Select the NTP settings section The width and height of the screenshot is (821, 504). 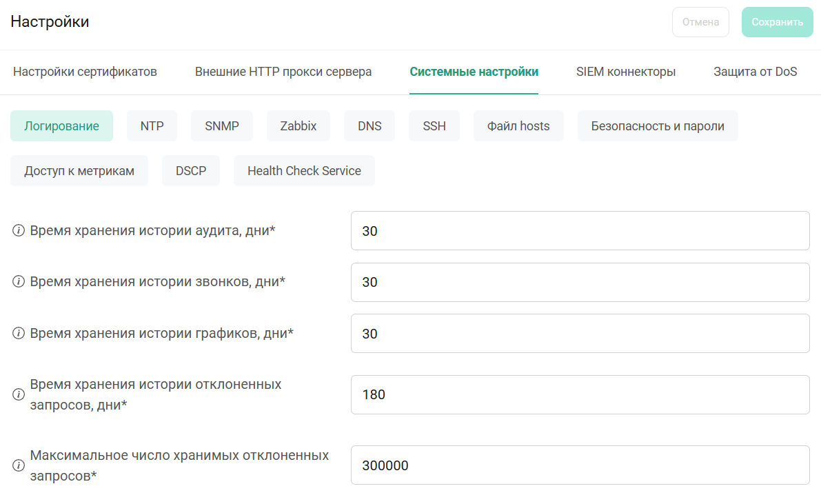pos(152,126)
